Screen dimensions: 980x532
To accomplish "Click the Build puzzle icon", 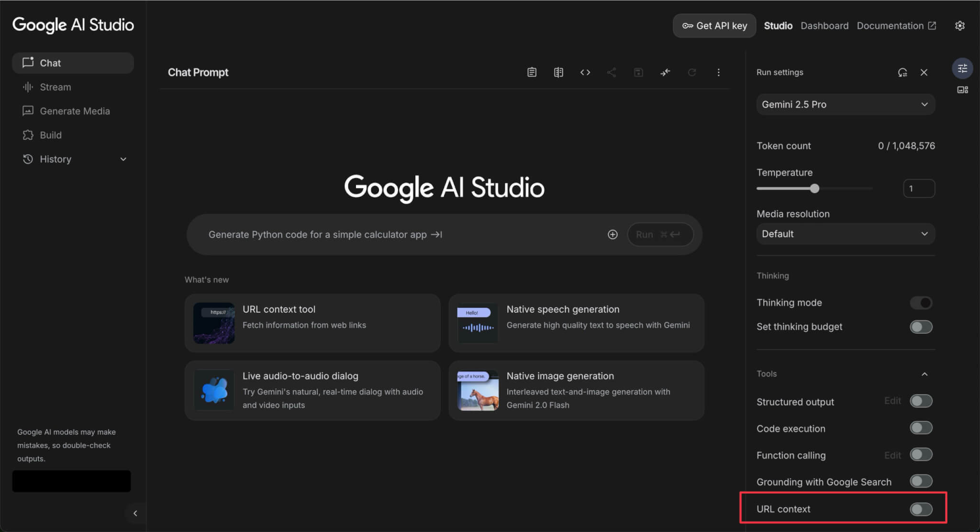I will 28,135.
